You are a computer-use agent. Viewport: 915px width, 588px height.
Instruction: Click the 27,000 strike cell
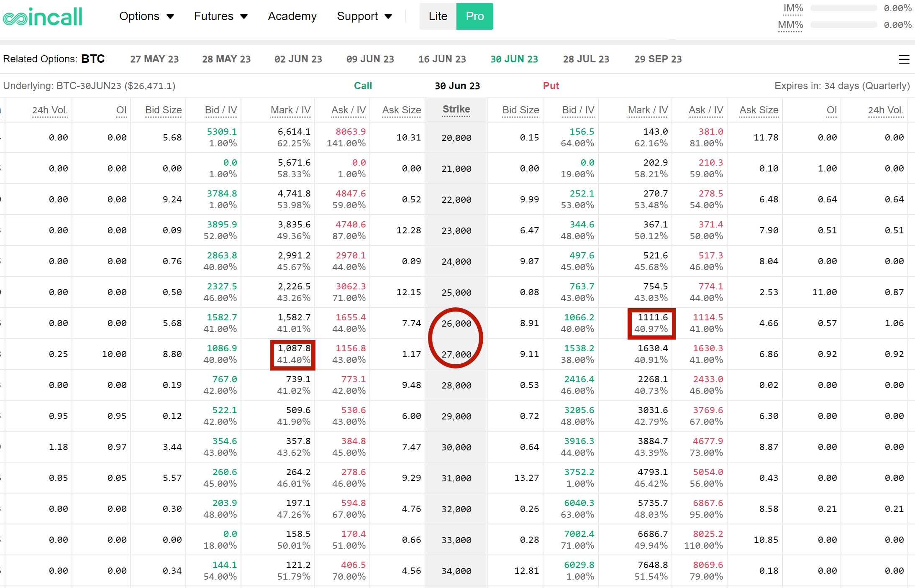coord(456,354)
